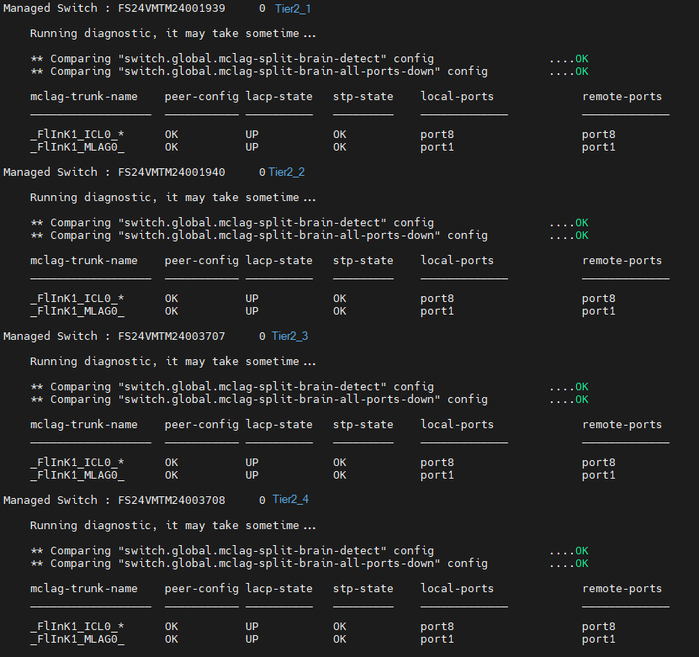Click local port8 value under Tier2_3
699x657 pixels.
point(437,462)
